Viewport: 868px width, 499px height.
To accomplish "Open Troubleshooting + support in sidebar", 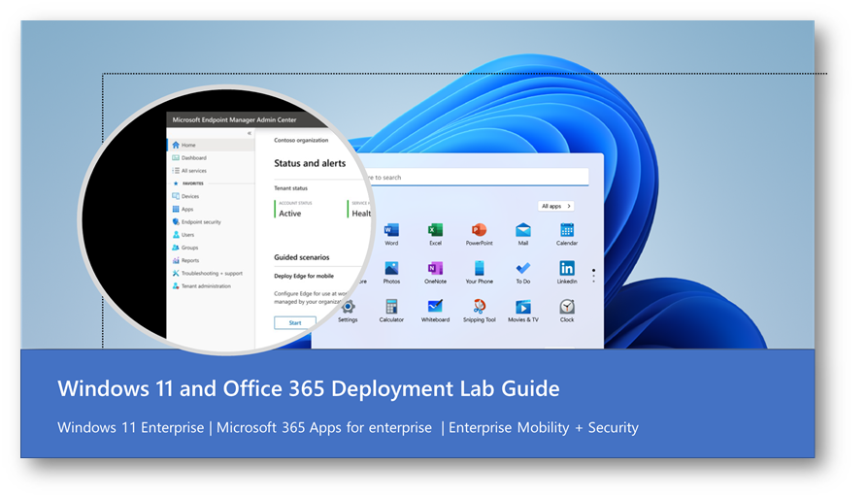I will pyautogui.click(x=214, y=276).
